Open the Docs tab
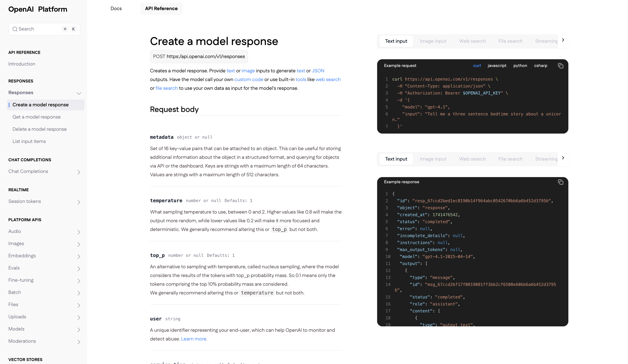628x364 pixels. click(x=116, y=9)
